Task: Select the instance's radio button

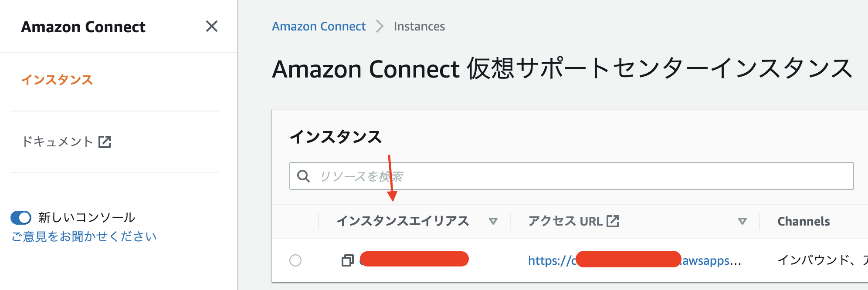Action: click(297, 260)
